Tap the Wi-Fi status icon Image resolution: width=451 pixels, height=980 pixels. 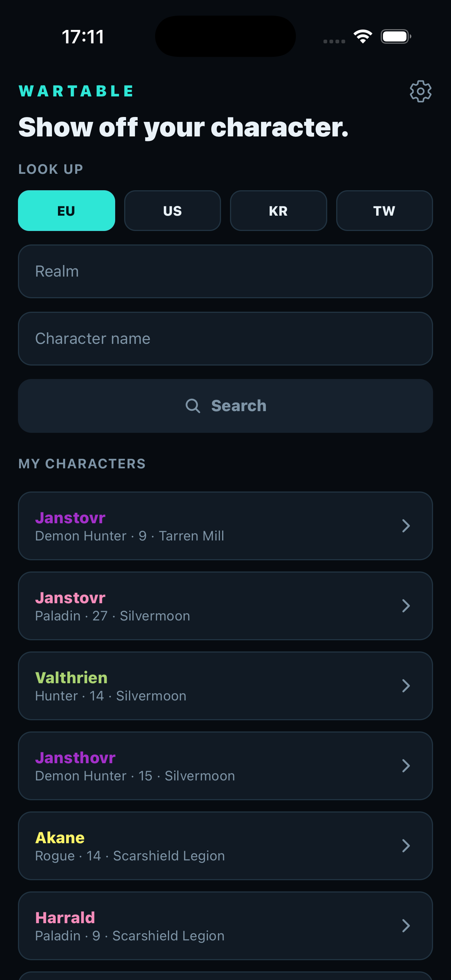(x=363, y=37)
